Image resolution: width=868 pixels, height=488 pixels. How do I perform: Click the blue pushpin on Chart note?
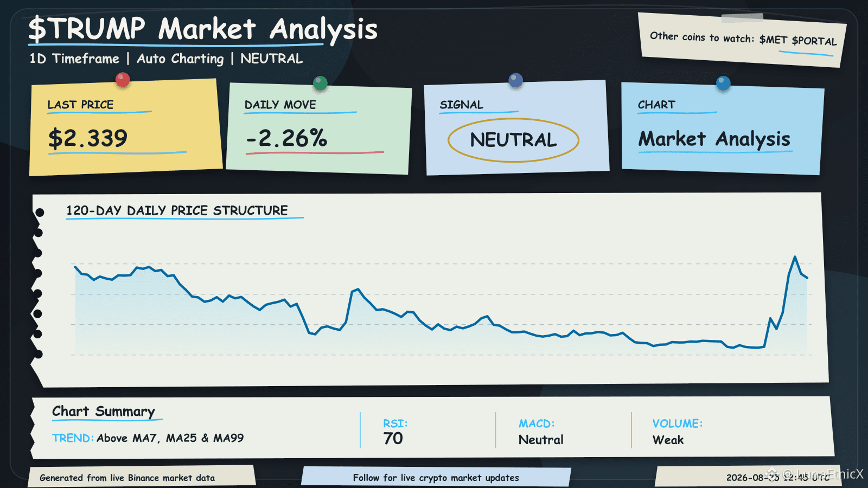point(723,83)
